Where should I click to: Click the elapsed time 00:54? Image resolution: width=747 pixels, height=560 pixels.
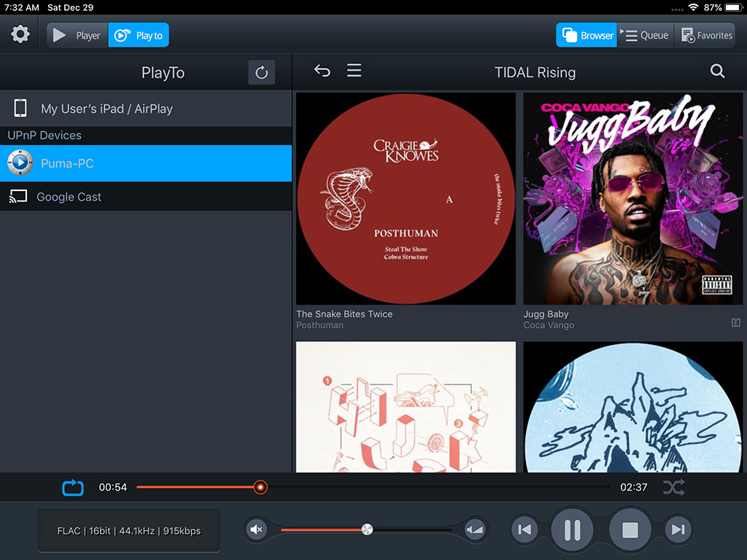tap(113, 487)
